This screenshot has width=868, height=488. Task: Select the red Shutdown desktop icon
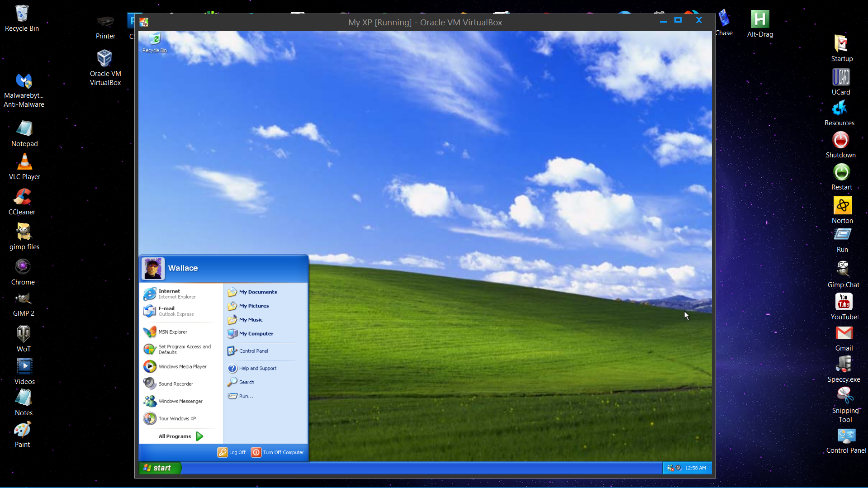[x=840, y=145]
